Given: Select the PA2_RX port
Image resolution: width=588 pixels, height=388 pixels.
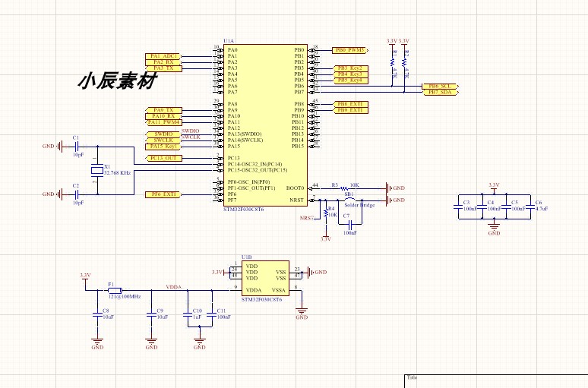Looking at the screenshot, I should (163, 62).
